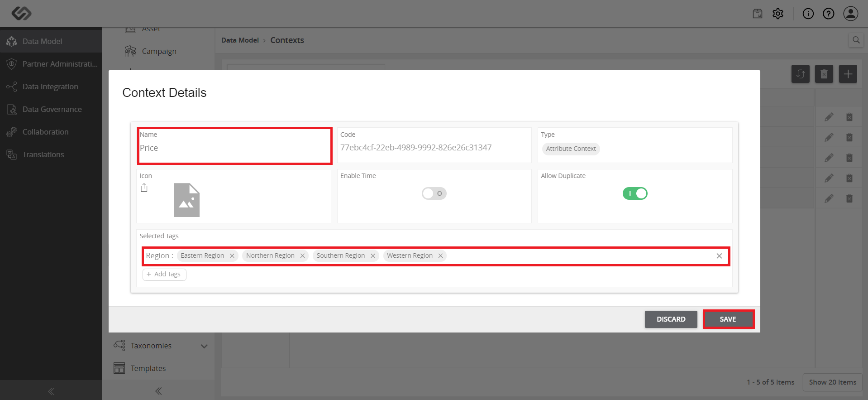Click the Northern Region tag label
This screenshot has height=400, width=868.
point(270,255)
